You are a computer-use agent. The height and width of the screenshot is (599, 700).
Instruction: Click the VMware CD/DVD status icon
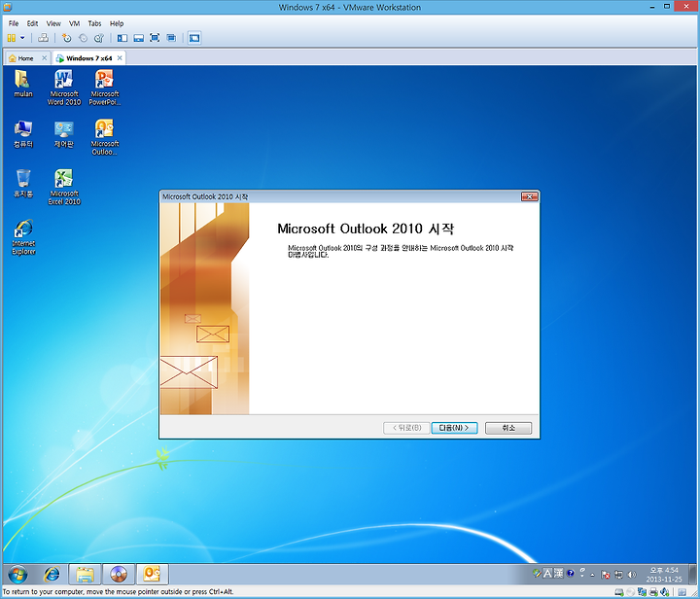click(x=630, y=592)
